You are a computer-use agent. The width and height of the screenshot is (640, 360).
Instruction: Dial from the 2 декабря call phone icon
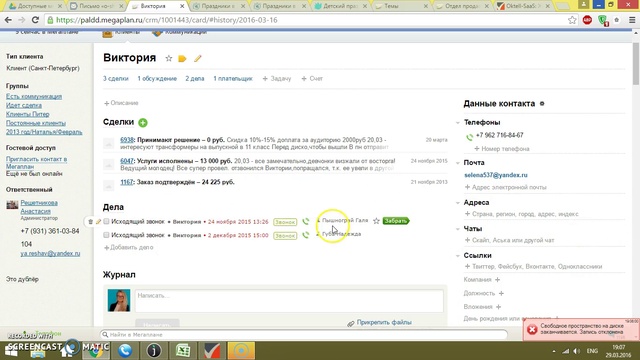305,235
